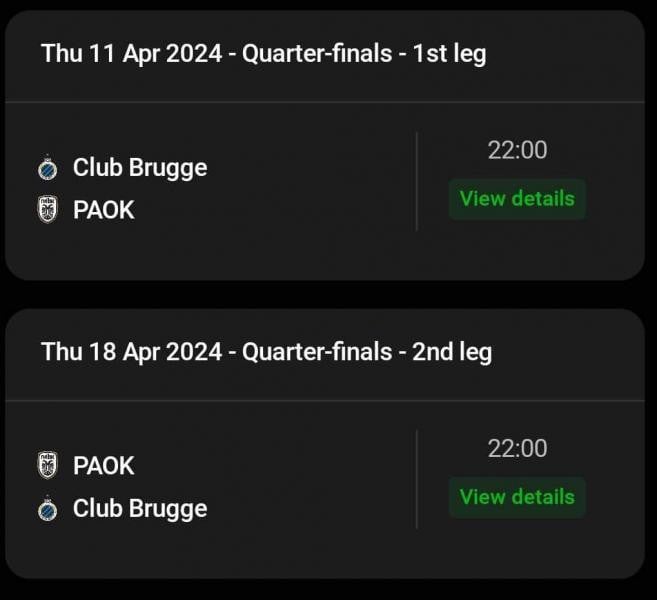Image resolution: width=657 pixels, height=600 pixels.
Task: Click the Club Brugge crest in the 1st leg match
Action: 47,168
